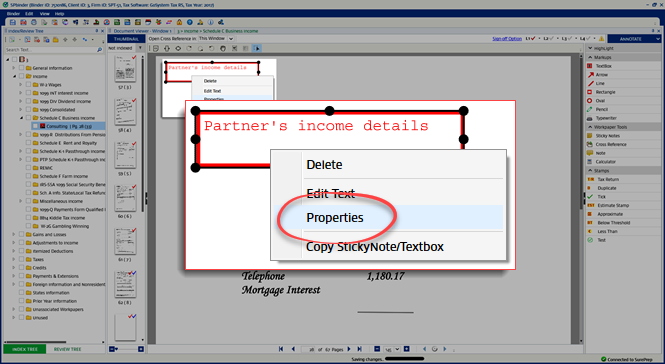Select the hand pan tool in viewer toolbar
The height and width of the screenshot is (364, 665).
[223, 48]
